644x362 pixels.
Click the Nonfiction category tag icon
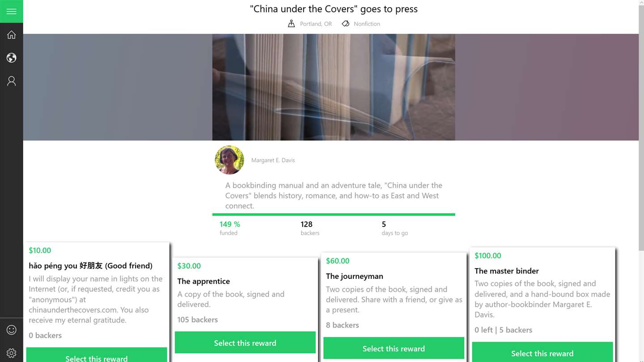pos(346,24)
